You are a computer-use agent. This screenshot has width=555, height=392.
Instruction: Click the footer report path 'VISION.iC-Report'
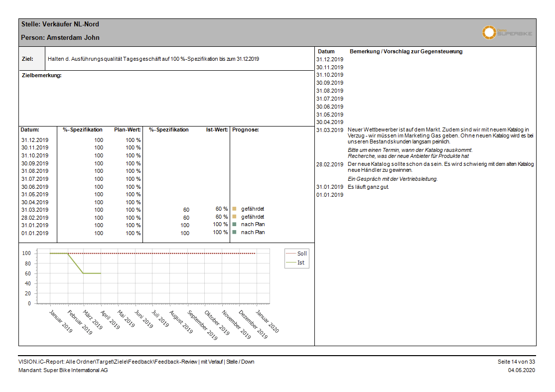[137, 362]
